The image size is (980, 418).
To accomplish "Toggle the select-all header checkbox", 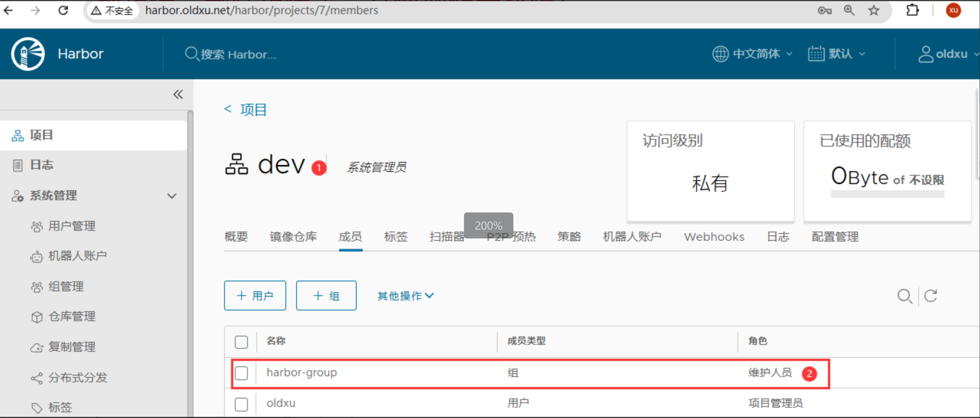I will [x=241, y=341].
